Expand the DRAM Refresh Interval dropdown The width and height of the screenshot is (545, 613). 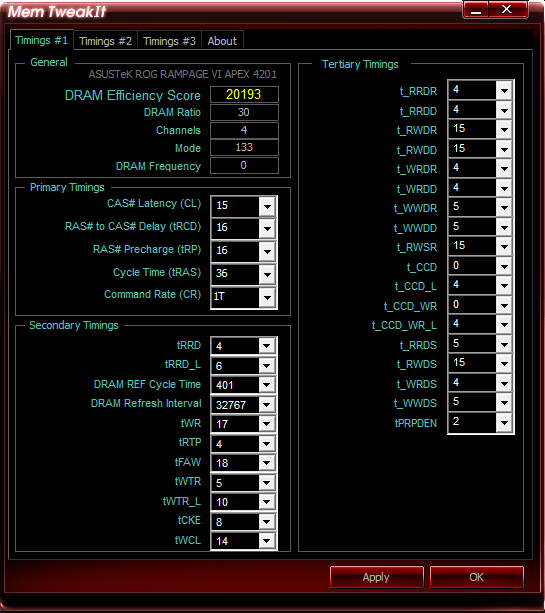tap(267, 404)
